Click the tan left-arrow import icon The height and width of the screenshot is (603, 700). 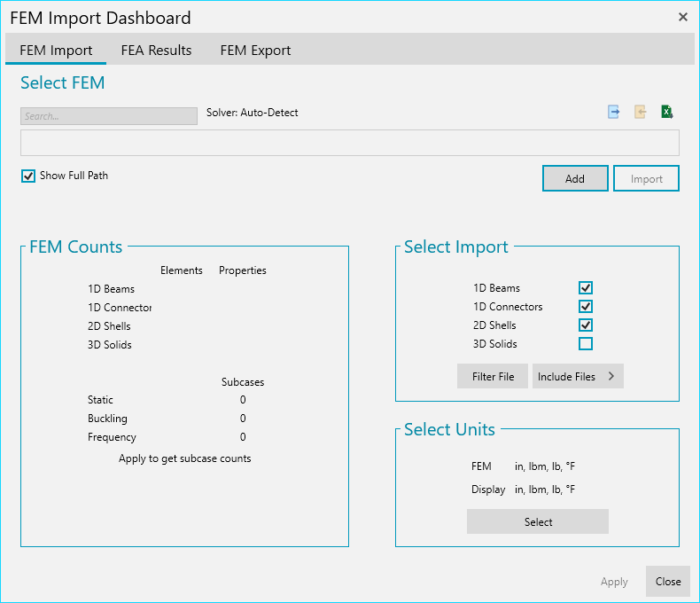click(640, 112)
